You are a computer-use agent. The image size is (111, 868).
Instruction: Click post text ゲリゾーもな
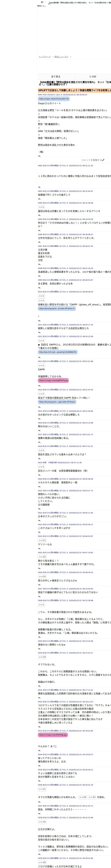pos(45,544)
